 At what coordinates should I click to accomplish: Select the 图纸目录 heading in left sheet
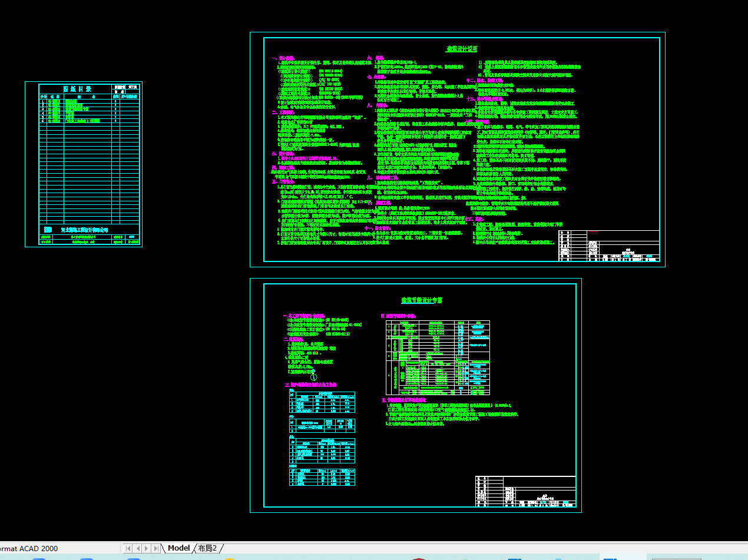[77, 89]
